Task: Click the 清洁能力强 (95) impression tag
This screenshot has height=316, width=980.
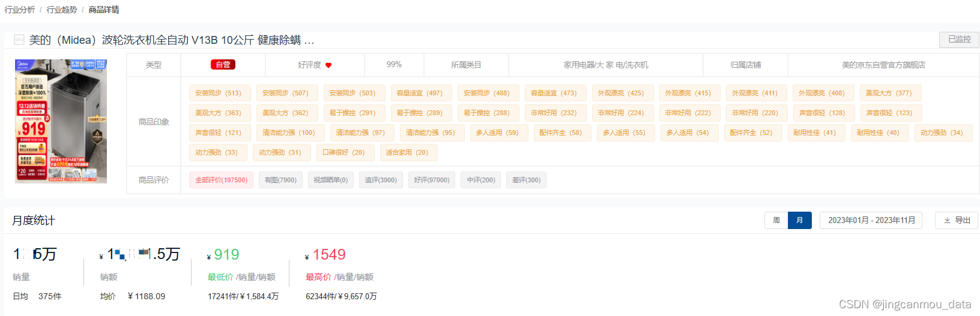Action: (432, 133)
